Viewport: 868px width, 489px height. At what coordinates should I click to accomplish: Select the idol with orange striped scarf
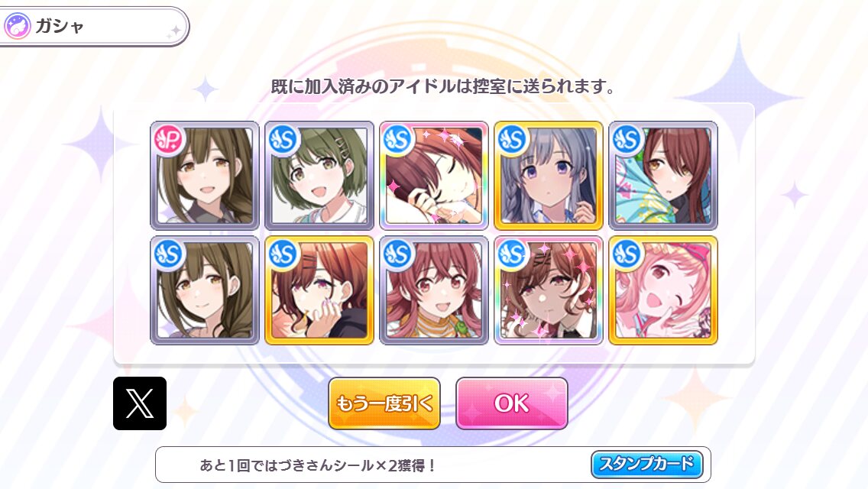pyautogui.click(x=434, y=290)
